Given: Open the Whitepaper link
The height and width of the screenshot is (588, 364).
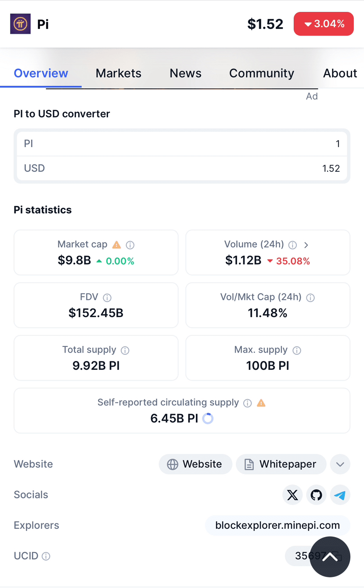Looking at the screenshot, I should (x=281, y=464).
